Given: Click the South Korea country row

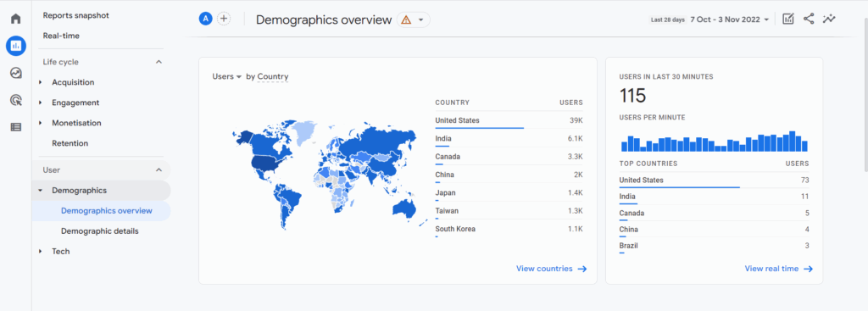Looking at the screenshot, I should [509, 229].
